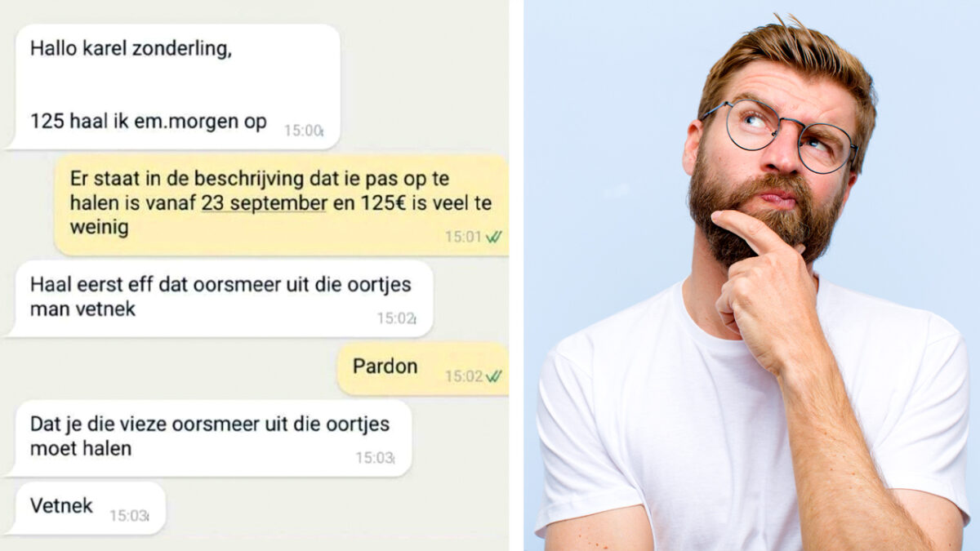Select the 'Pardon' yellow message bubble
This screenshot has height=551, width=980.
click(x=422, y=369)
